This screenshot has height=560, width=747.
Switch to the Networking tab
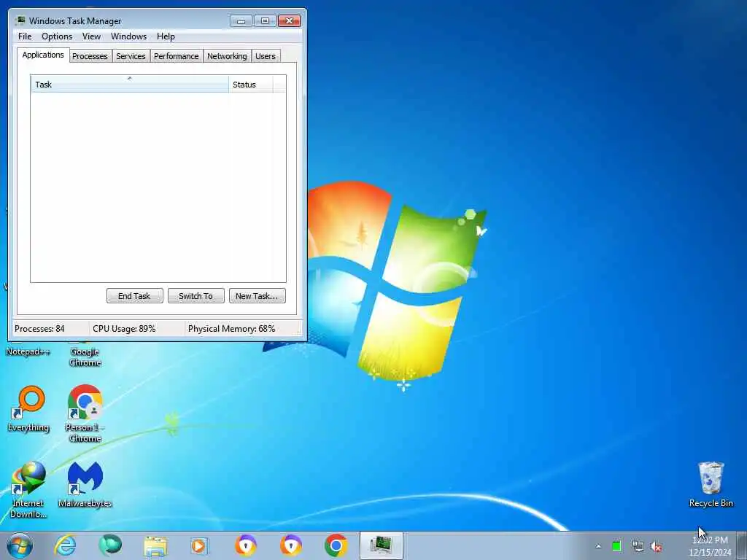tap(227, 56)
